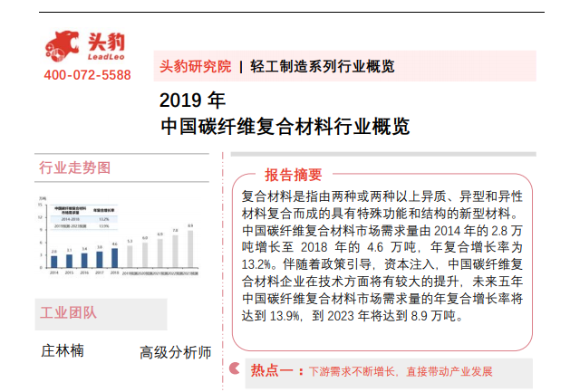Click the phone number 400-072-5588
The image size is (570, 392).
[87, 74]
